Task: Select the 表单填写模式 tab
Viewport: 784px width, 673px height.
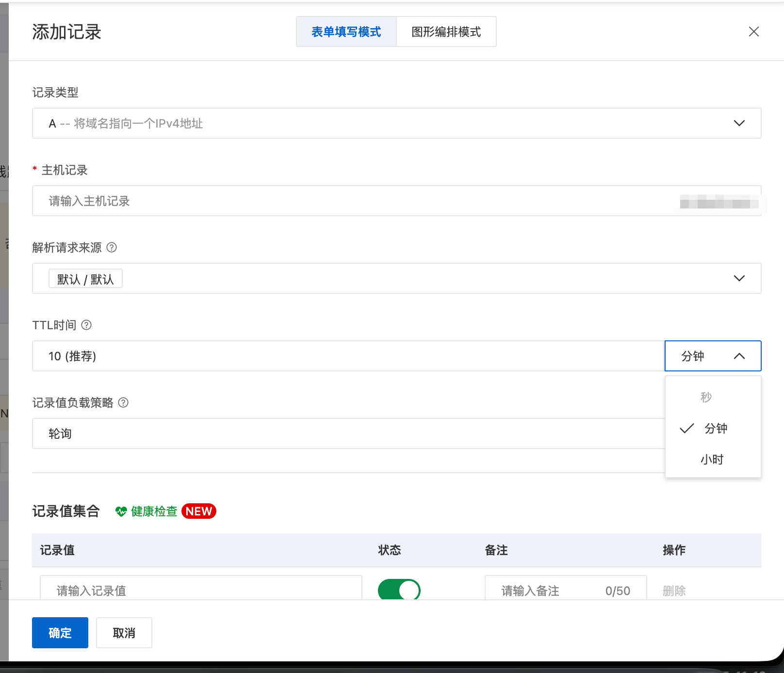Action: 346,32
